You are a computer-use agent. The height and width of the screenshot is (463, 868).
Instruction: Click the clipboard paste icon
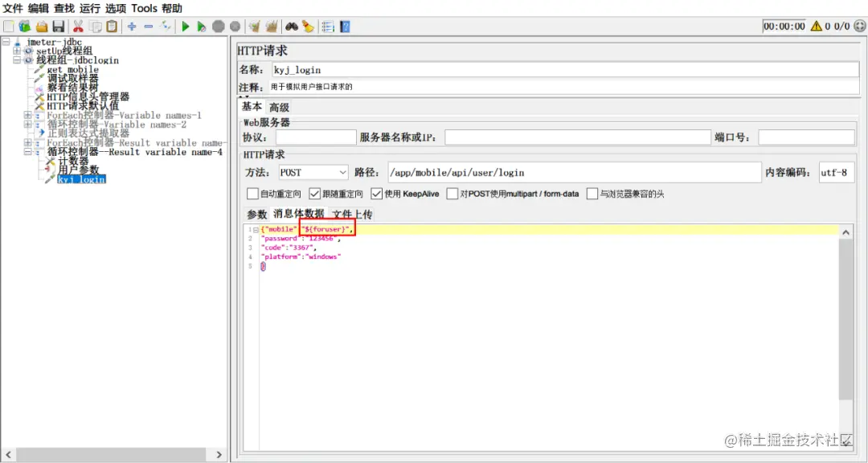(112, 26)
